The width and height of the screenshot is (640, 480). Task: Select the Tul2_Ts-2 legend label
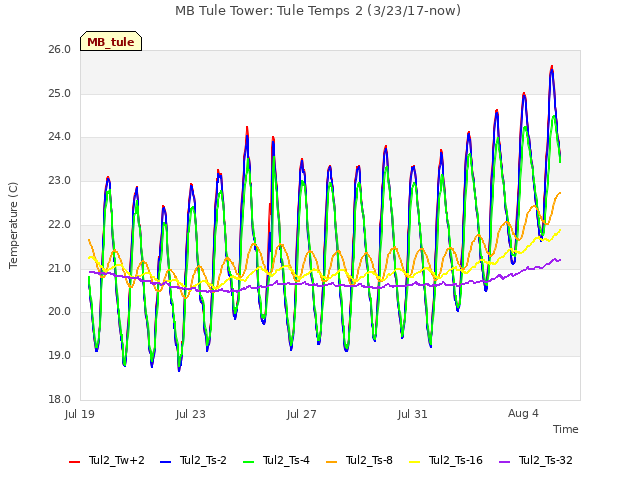(x=203, y=460)
